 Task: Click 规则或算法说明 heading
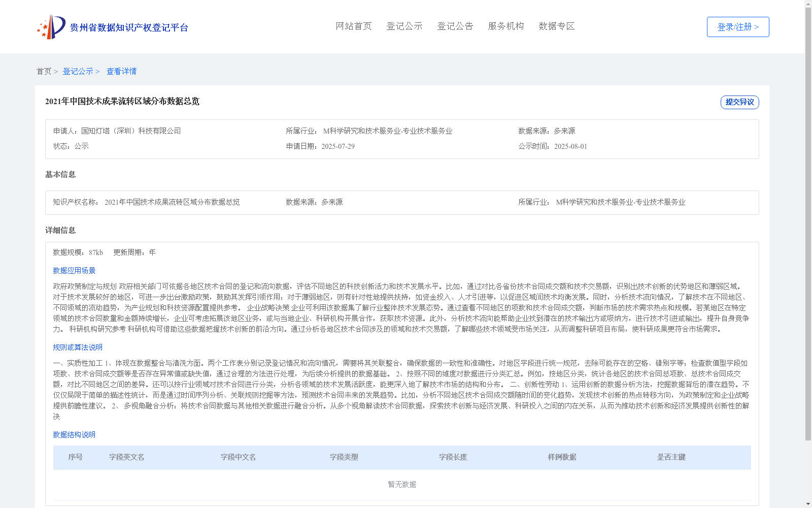point(78,347)
